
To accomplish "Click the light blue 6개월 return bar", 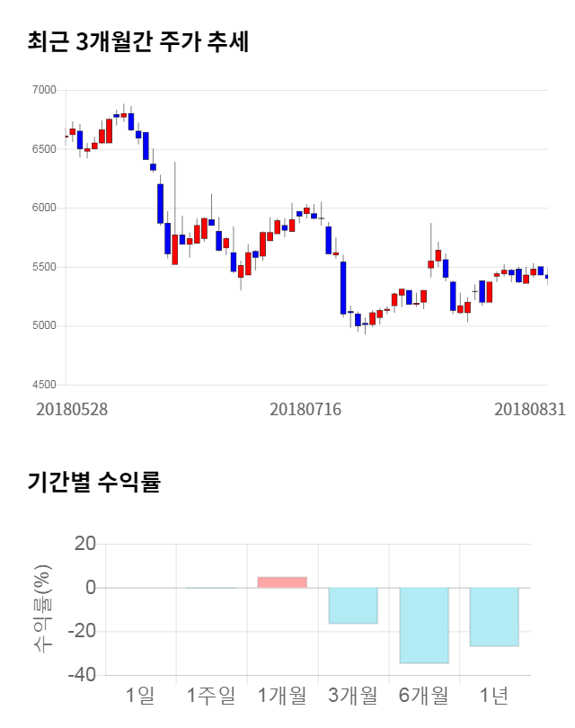I will (x=424, y=625).
